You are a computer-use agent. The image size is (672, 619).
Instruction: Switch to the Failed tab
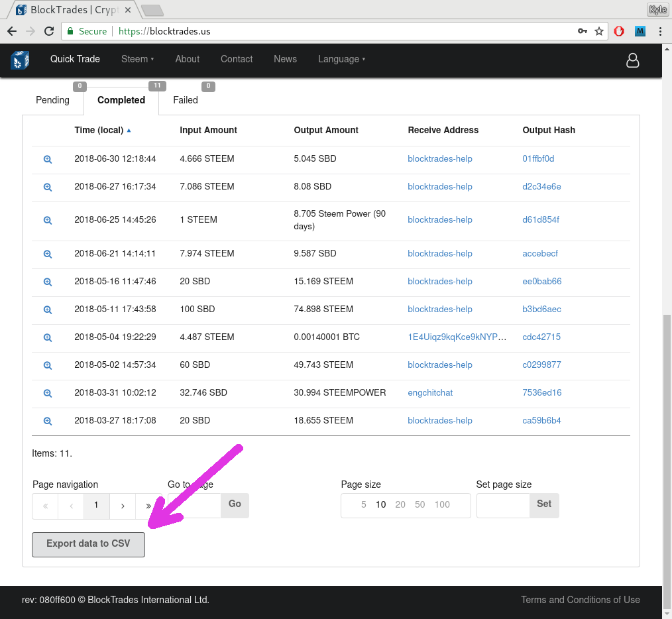186,100
